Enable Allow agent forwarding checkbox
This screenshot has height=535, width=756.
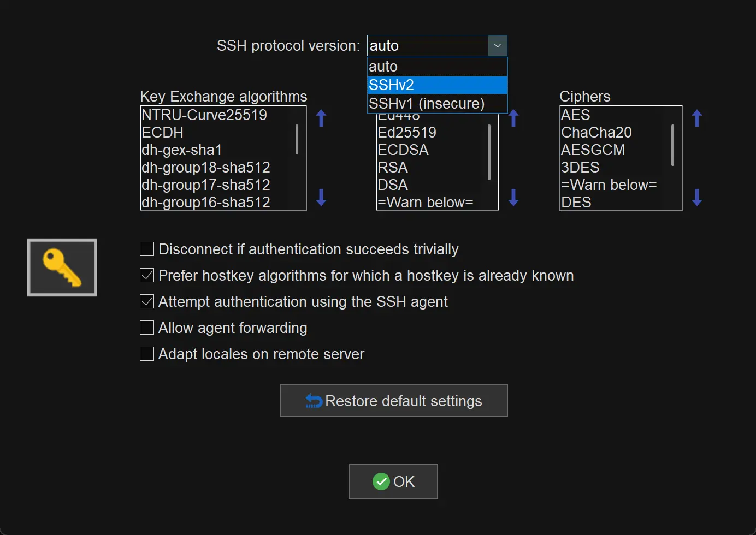coord(147,328)
